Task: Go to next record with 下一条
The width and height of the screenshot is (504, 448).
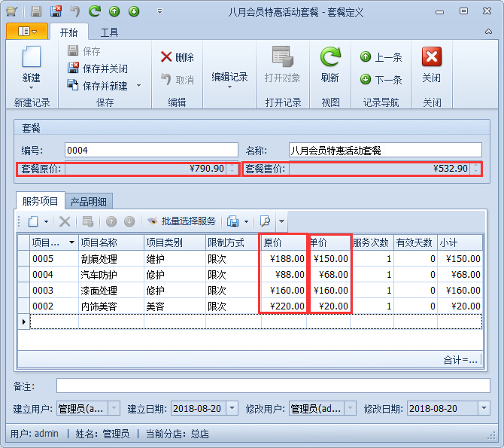Action: tap(366, 79)
